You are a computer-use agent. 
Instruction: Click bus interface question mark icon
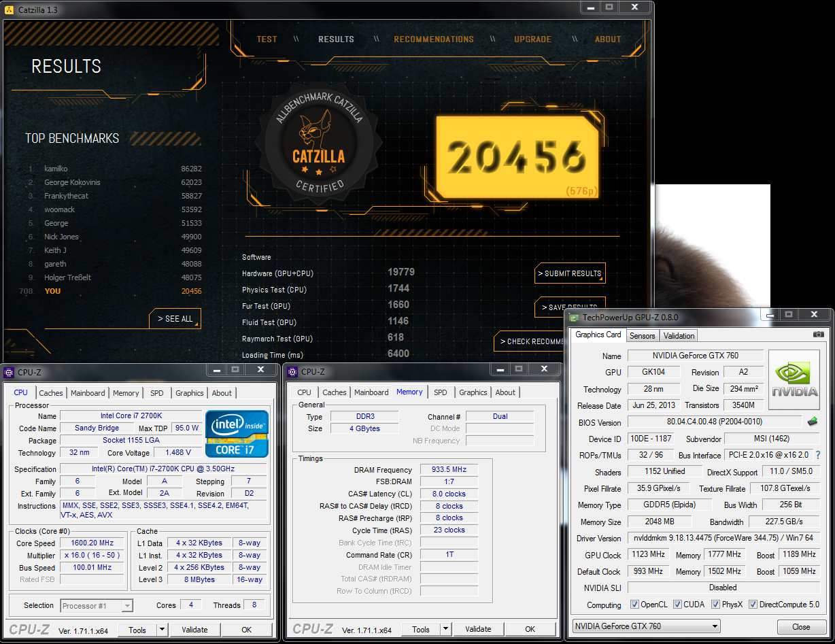(x=818, y=455)
